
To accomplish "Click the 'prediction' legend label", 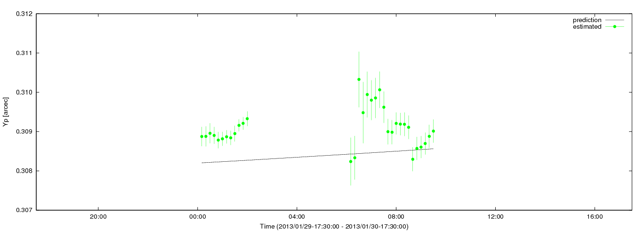I will pos(587,20).
